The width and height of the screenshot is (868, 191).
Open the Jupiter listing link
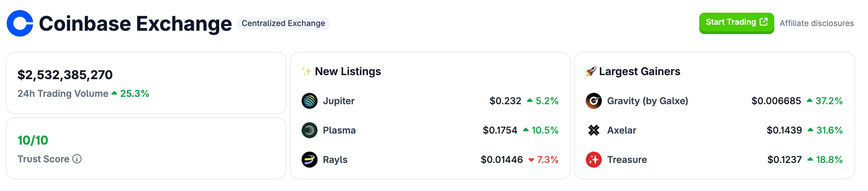click(x=338, y=101)
